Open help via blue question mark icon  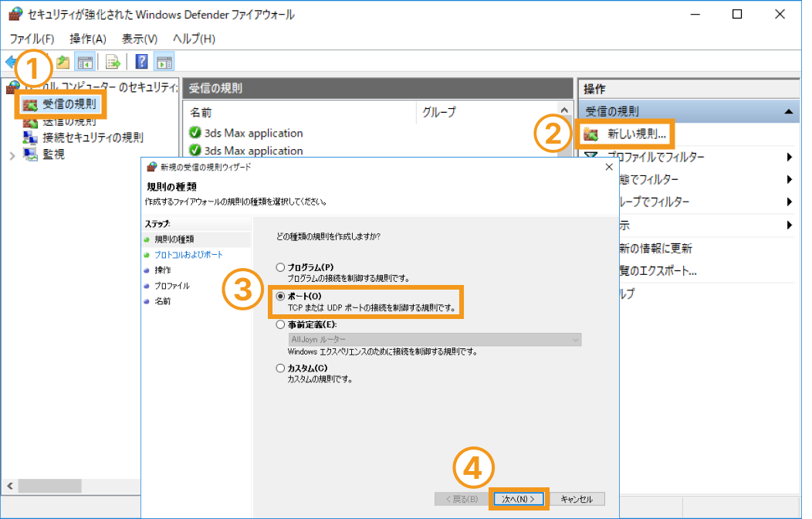click(x=141, y=62)
